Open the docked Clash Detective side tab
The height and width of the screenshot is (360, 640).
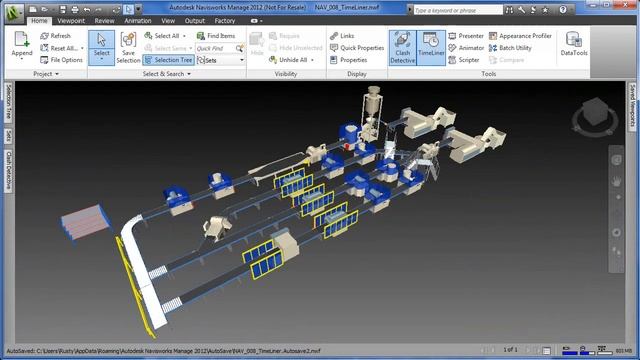pos(8,170)
